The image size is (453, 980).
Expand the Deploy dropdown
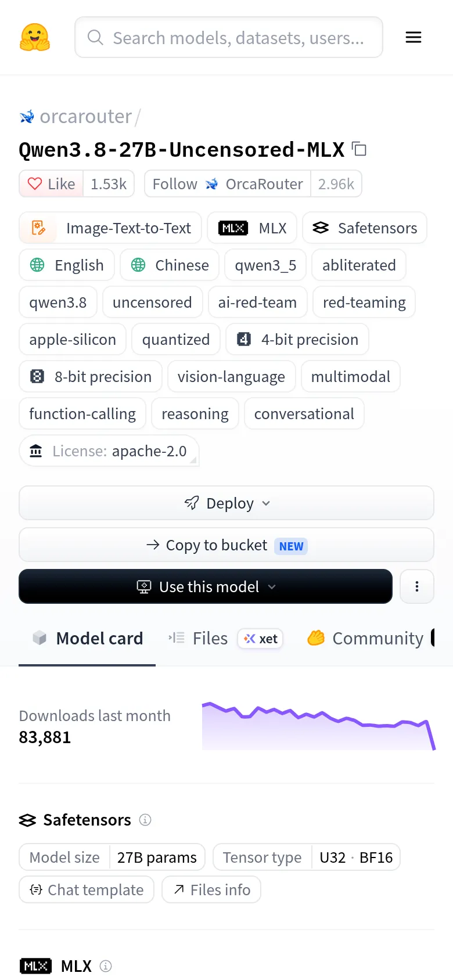(227, 503)
